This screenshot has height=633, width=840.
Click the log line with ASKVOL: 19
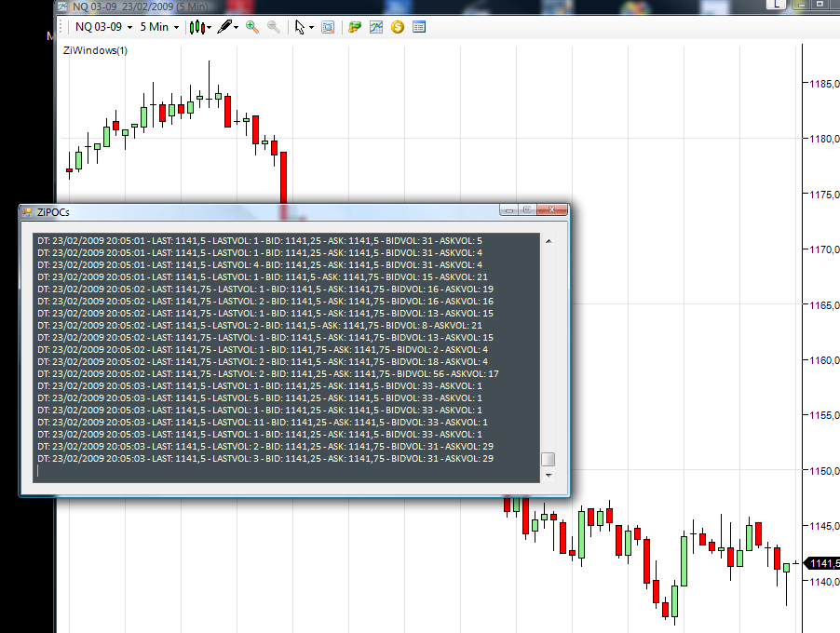[265, 290]
